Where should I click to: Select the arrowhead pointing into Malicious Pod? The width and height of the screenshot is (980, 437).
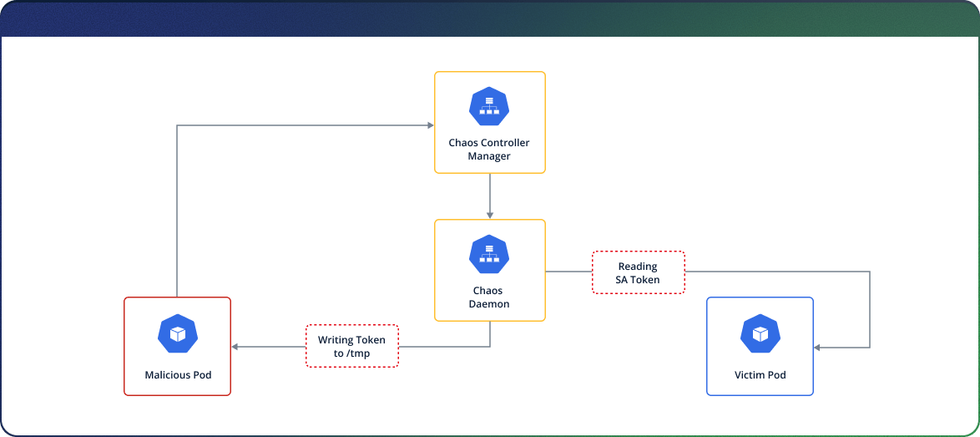235,346
